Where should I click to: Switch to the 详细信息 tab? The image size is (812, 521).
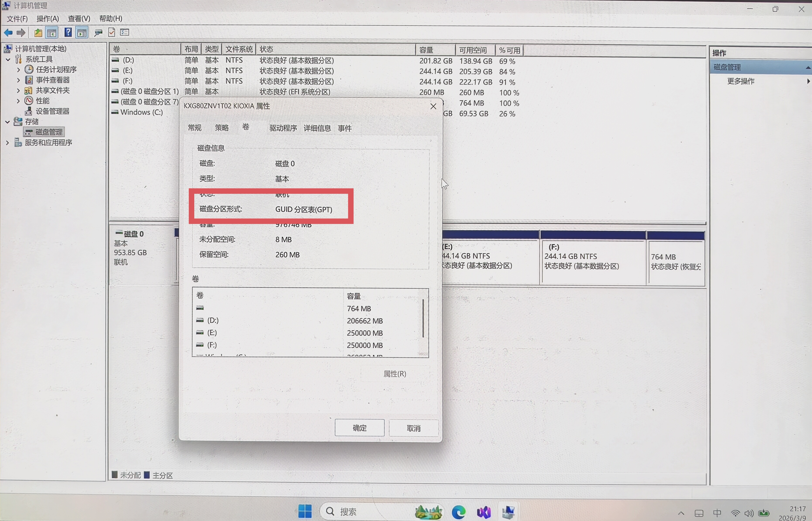tap(317, 128)
